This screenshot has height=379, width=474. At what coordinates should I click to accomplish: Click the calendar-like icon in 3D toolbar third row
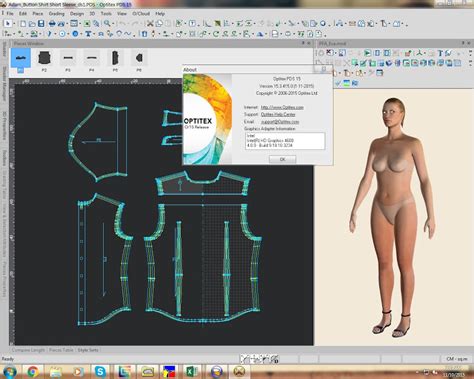[380, 73]
